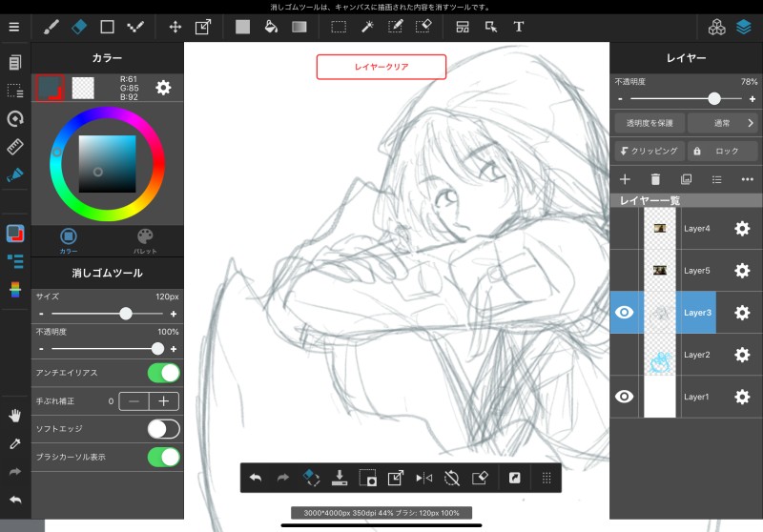Open the hamburger main menu
Viewport: 763px width, 532px height.
14,27
